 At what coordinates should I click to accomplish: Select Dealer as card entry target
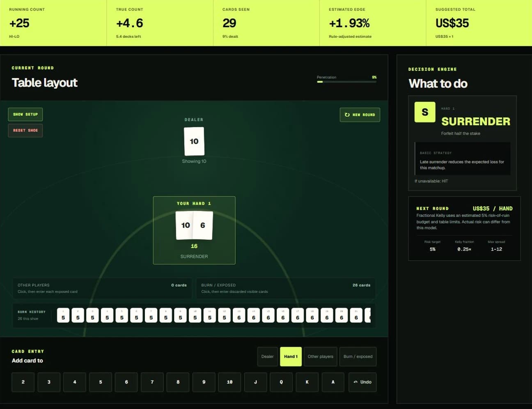[x=267, y=356]
